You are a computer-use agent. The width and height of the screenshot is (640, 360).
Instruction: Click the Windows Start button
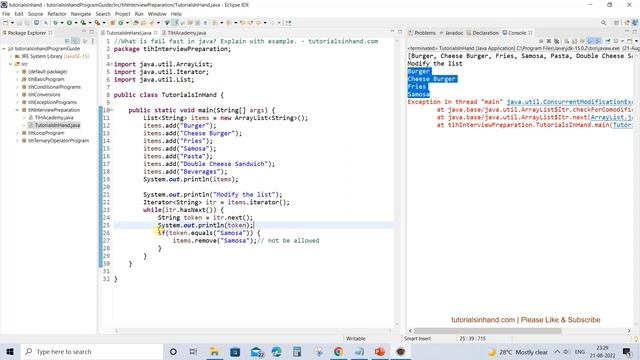[10, 351]
